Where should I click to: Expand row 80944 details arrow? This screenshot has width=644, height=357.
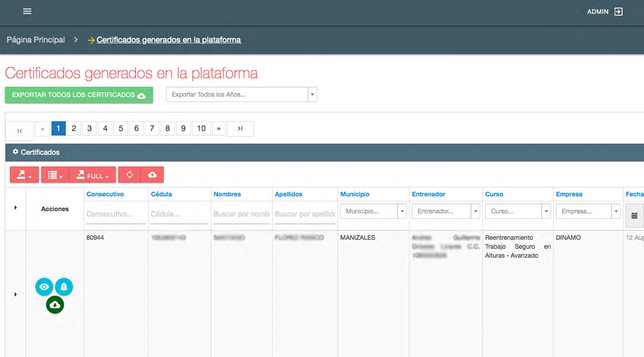pos(16,294)
